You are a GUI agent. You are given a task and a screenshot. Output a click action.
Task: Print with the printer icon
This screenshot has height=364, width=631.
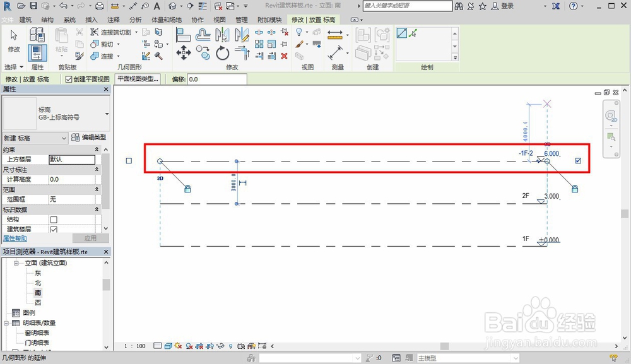coord(100,6)
